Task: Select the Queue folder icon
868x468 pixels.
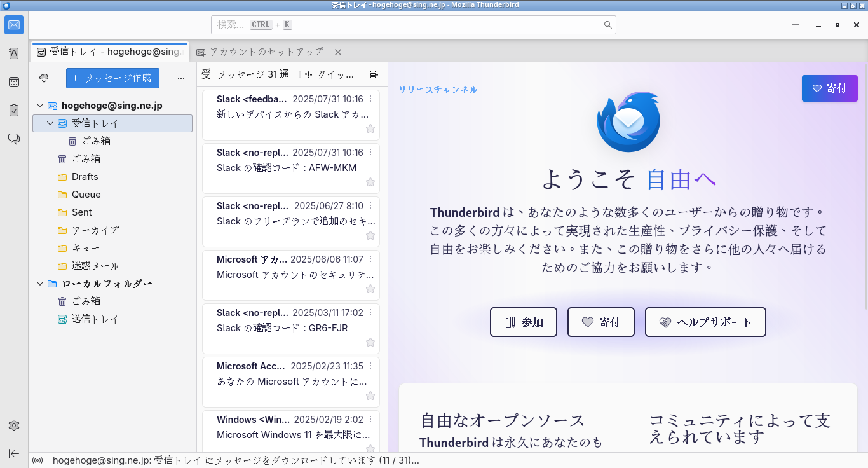Action: tap(62, 195)
